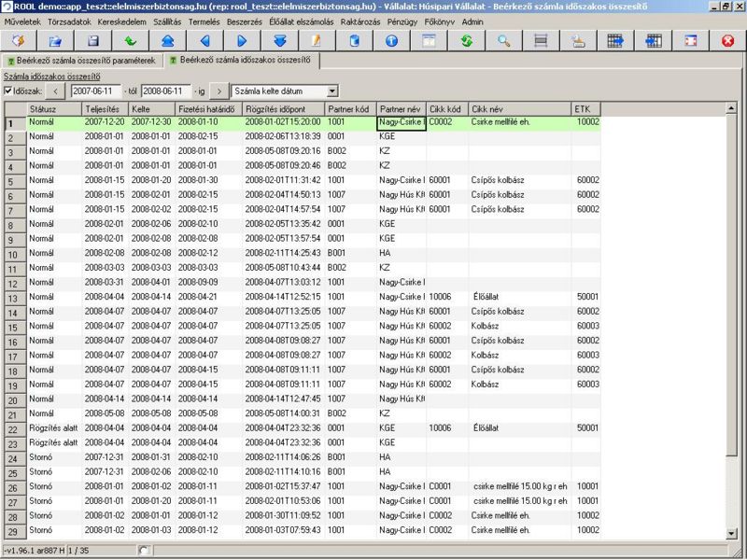Click the blue left arrow toolbar icon
This screenshot has width=747, height=560.
(204, 41)
